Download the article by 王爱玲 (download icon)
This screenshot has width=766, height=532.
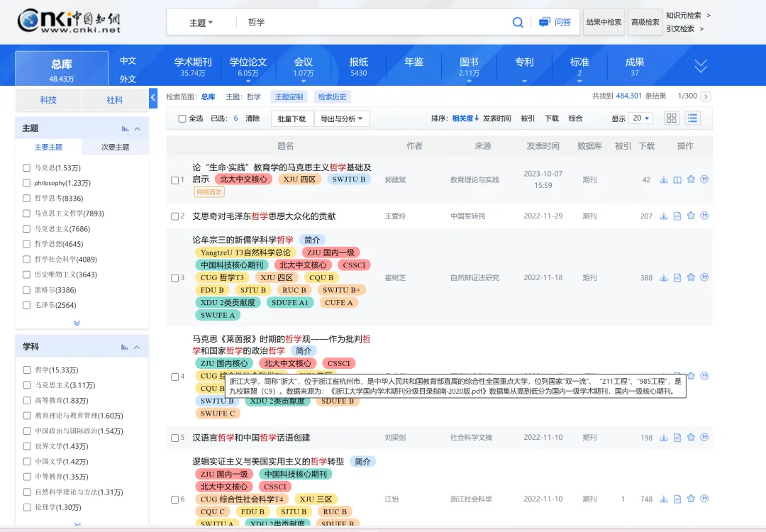click(x=664, y=215)
